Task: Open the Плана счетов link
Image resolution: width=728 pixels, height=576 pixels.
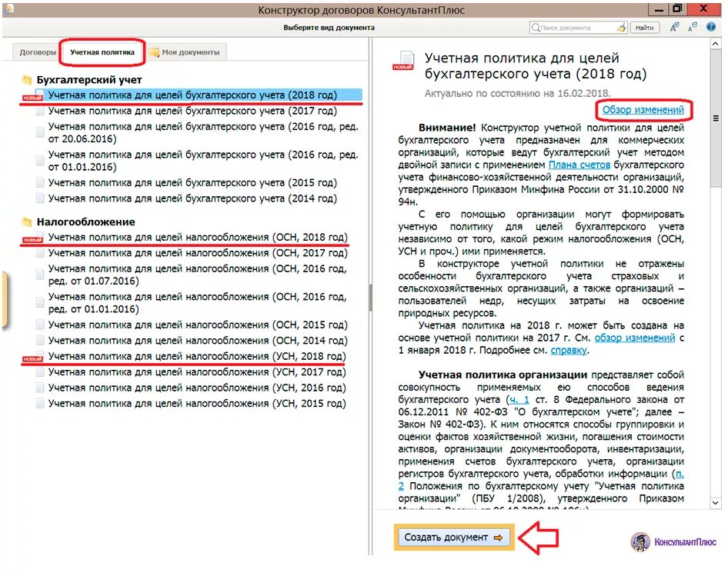Action: tap(579, 165)
